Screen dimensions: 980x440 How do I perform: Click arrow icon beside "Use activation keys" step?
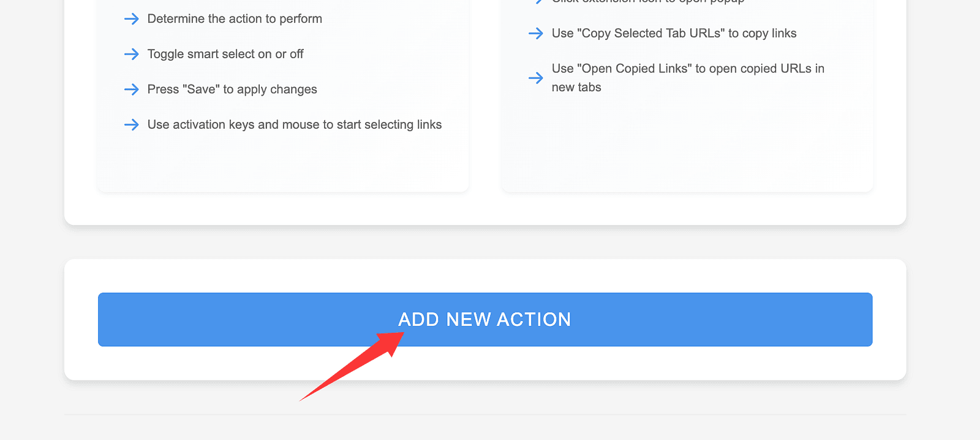click(131, 125)
